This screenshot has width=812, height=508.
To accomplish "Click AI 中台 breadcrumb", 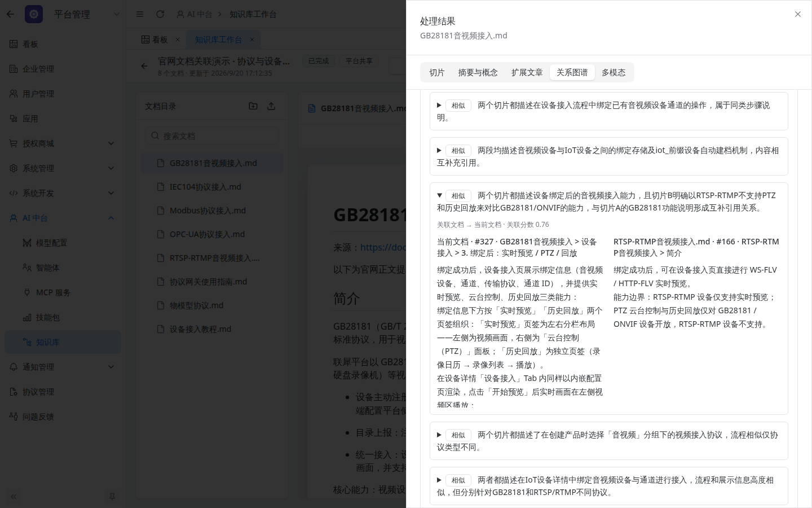I will (x=195, y=14).
